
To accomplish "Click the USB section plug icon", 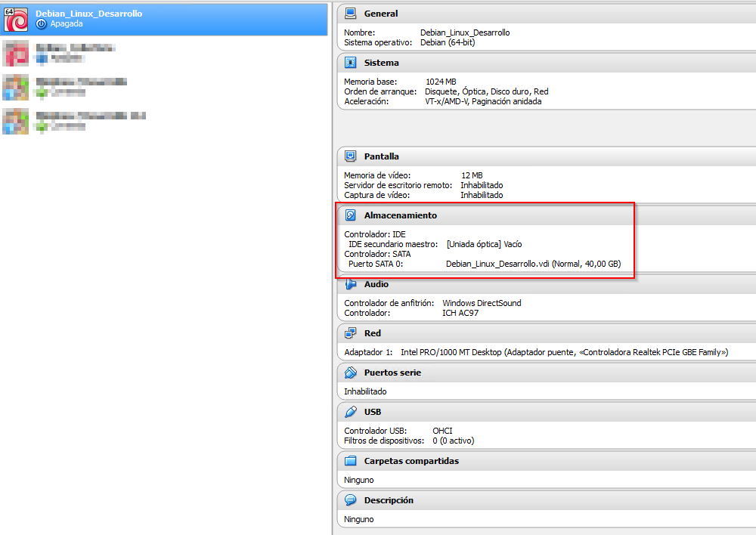I will pyautogui.click(x=351, y=412).
